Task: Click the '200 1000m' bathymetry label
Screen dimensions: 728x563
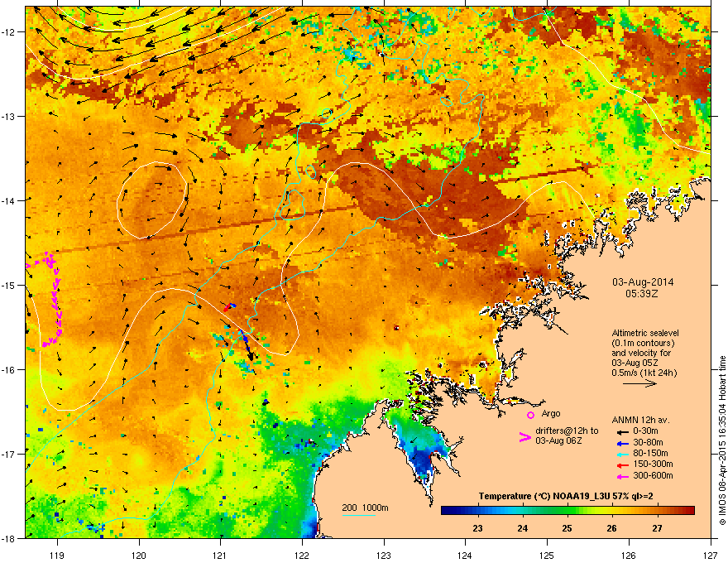Action: pyautogui.click(x=365, y=508)
